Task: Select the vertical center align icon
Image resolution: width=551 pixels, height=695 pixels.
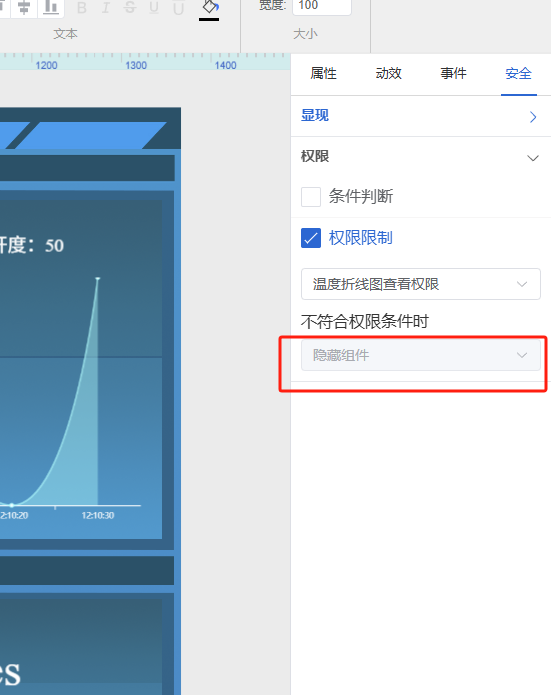Action: tap(24, 8)
